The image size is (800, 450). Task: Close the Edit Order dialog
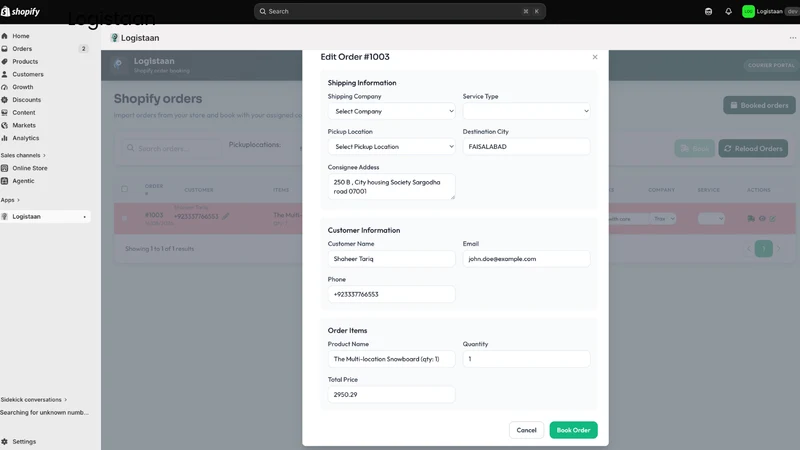[595, 57]
